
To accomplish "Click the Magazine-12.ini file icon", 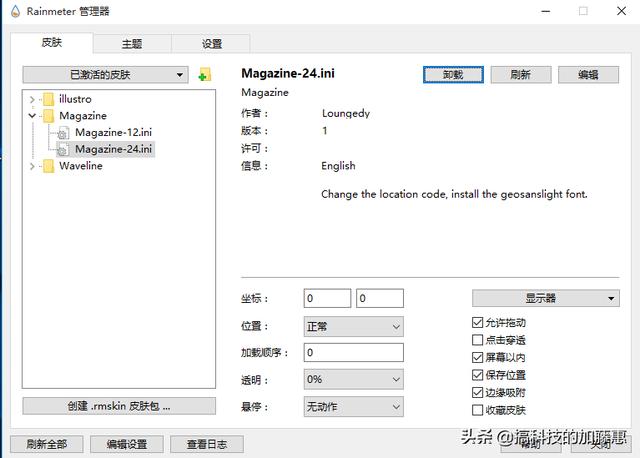I will point(63,133).
